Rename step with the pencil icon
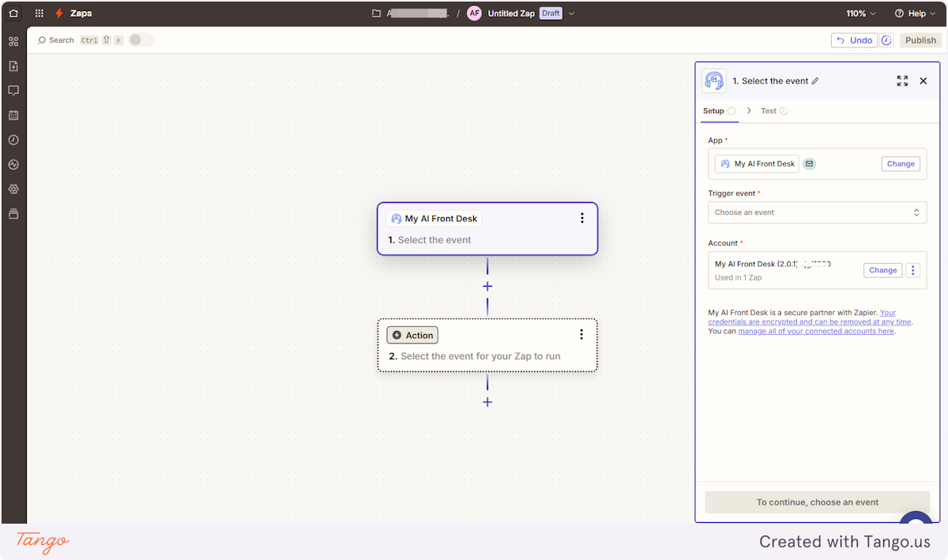Viewport: 948px width, 560px height. pyautogui.click(x=815, y=81)
